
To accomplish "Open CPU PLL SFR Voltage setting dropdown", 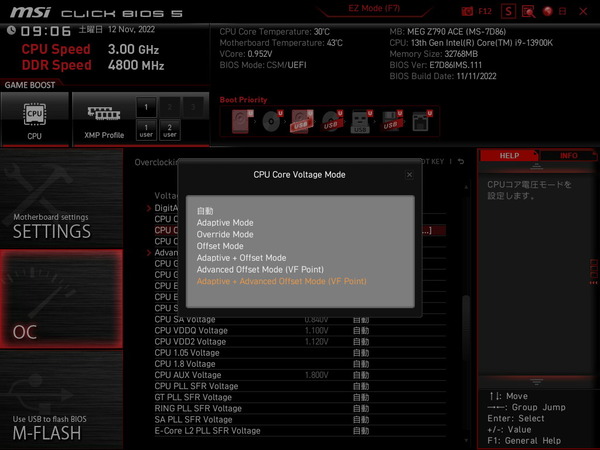I will [361, 386].
